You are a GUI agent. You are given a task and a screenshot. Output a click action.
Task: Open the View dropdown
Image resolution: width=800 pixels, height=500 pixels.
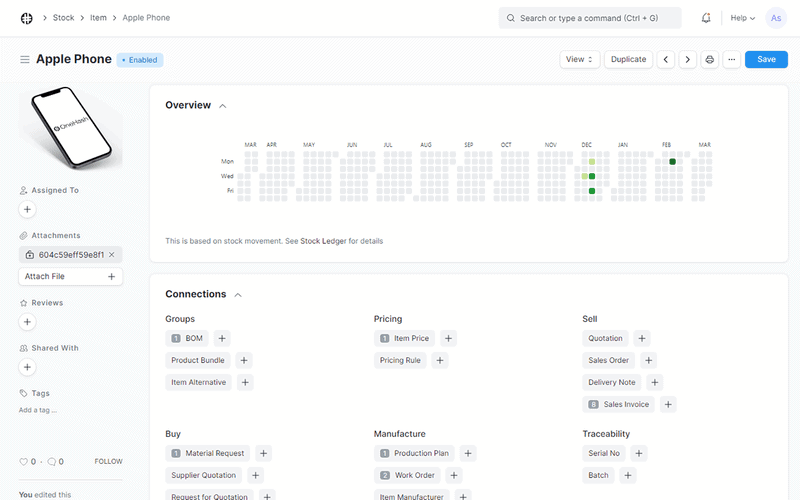click(x=579, y=60)
